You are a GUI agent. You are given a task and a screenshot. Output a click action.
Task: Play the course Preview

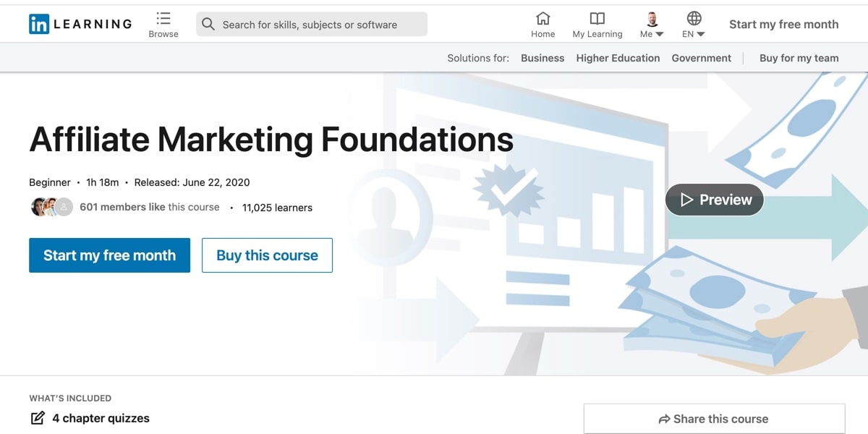714,200
